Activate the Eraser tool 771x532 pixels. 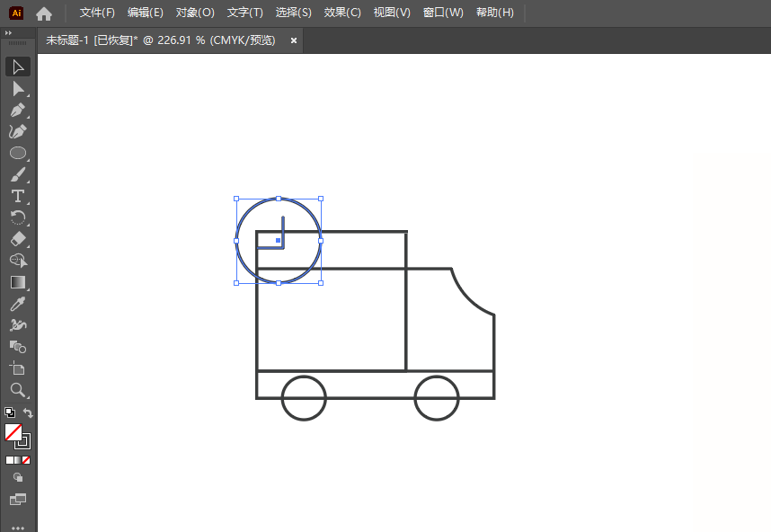pyautogui.click(x=18, y=239)
